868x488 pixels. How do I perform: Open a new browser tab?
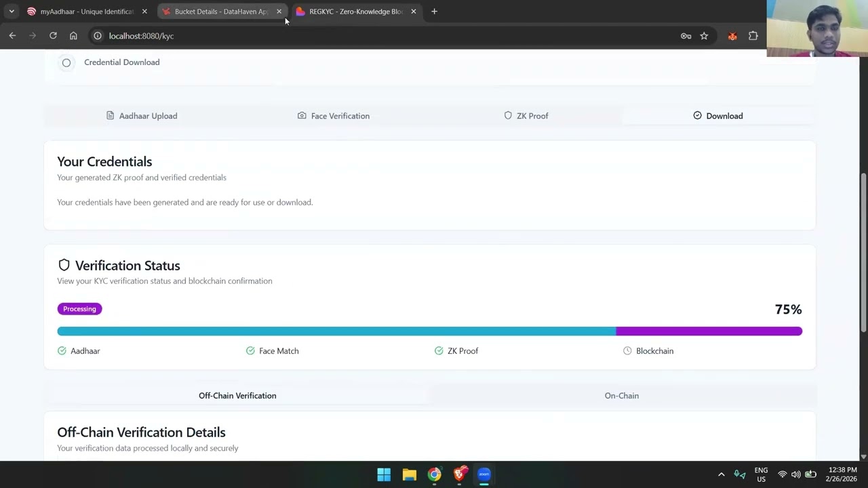(x=434, y=12)
